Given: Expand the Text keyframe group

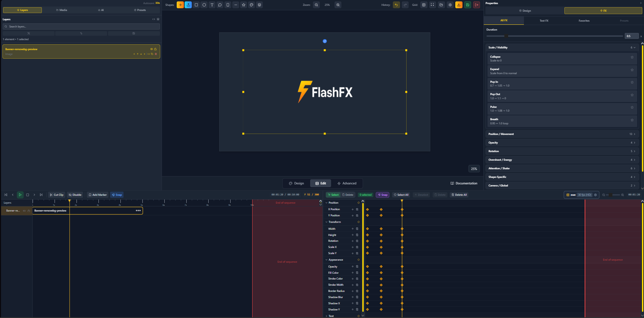Looking at the screenshot, I should tap(326, 316).
